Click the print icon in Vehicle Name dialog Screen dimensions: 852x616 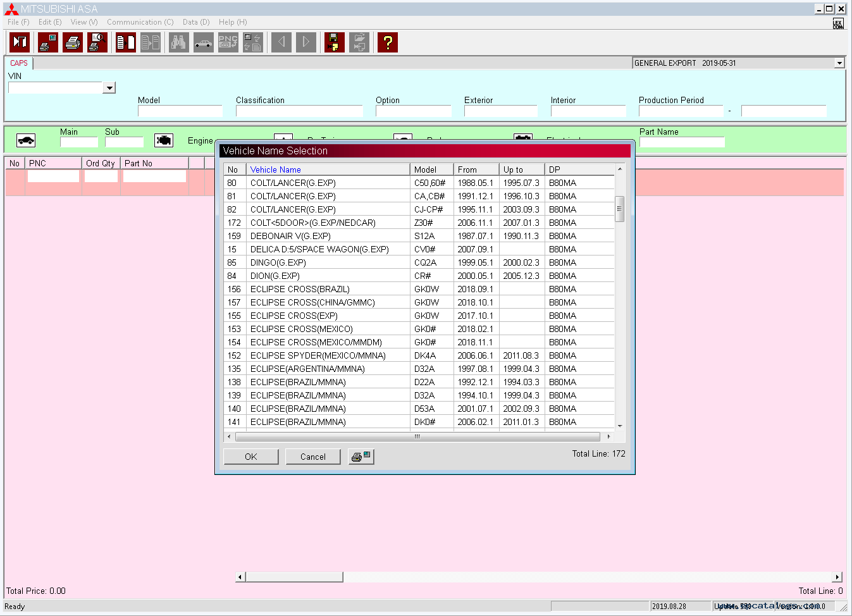pyautogui.click(x=361, y=457)
